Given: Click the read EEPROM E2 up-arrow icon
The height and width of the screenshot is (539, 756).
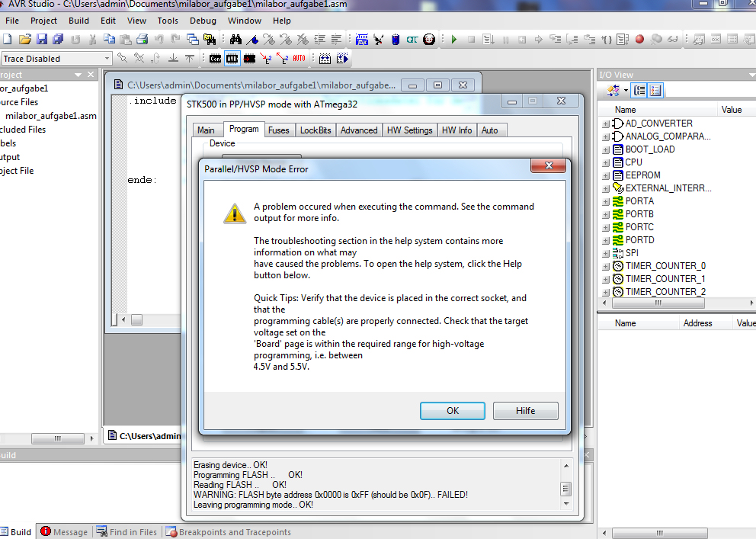Looking at the screenshot, I should coord(283,59).
